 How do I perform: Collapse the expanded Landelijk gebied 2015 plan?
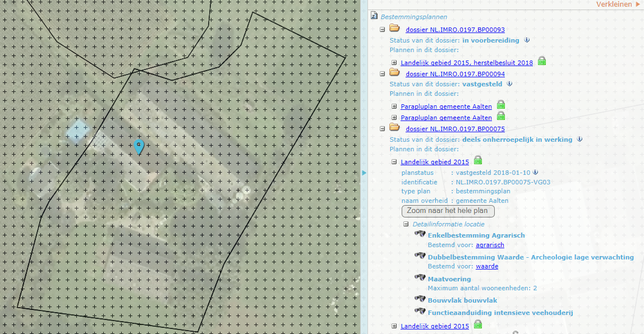[x=394, y=162]
